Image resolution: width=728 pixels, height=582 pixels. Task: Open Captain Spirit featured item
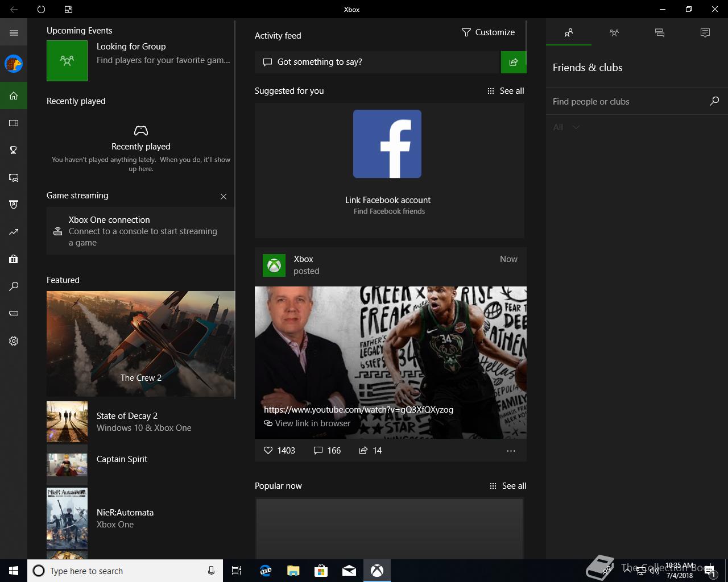[x=140, y=465]
